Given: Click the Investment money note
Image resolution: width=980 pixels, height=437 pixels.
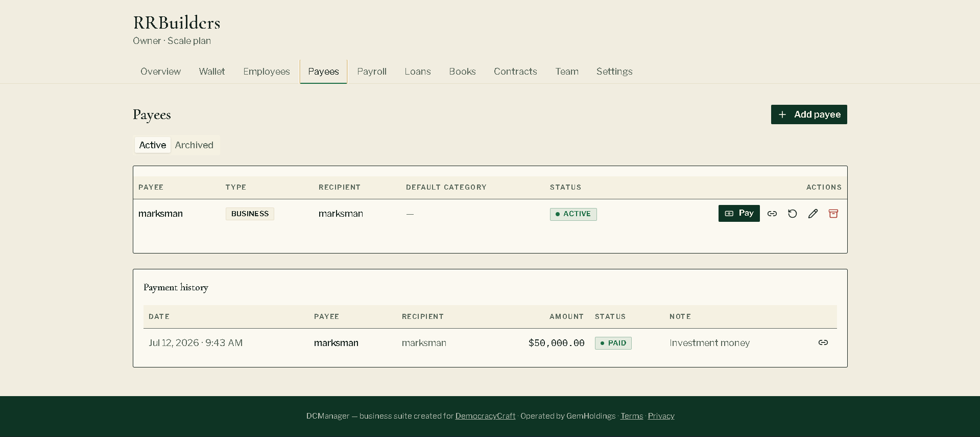Looking at the screenshot, I should click(709, 343).
